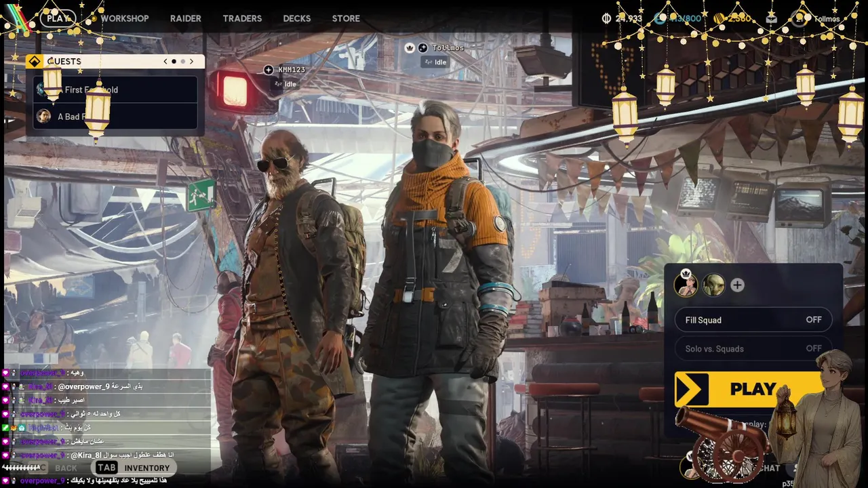Click the KMM123 player name tag
The height and width of the screenshot is (488, 868).
point(292,70)
